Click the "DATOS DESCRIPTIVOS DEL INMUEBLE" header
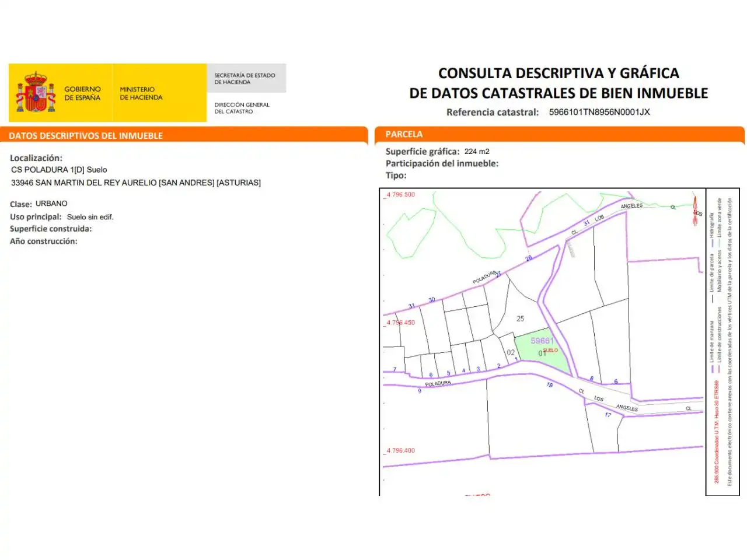 coord(86,136)
